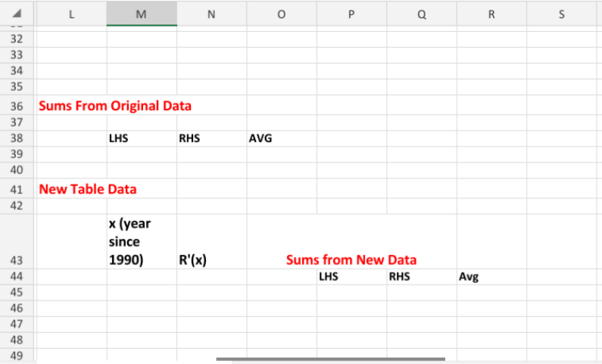Select row 36 header
This screenshot has height=364, width=602.
(17, 106)
